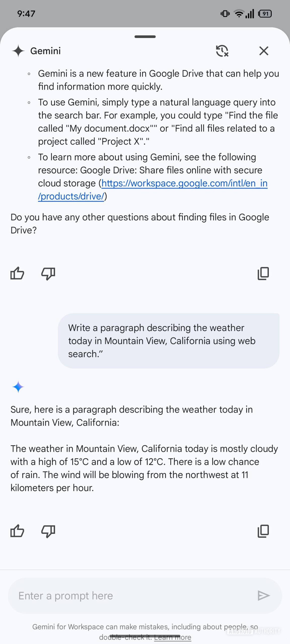Copy the Mountain View weather response

point(263,531)
